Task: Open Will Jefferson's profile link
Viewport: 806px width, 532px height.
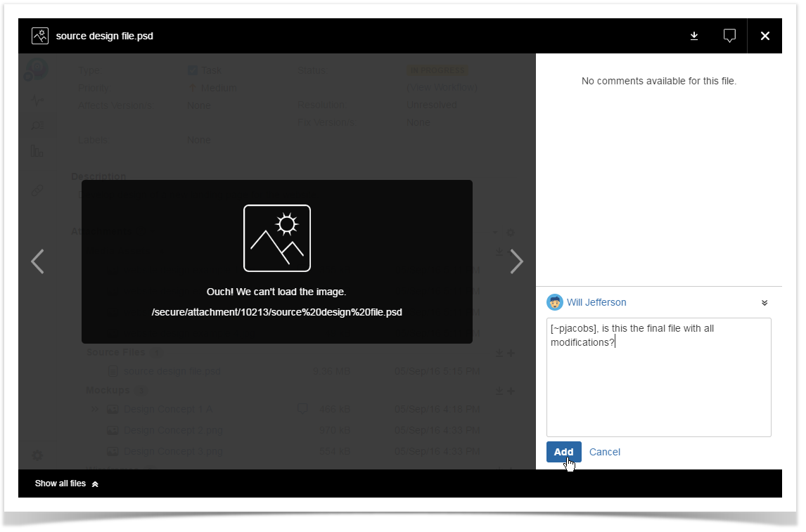Action: (596, 302)
